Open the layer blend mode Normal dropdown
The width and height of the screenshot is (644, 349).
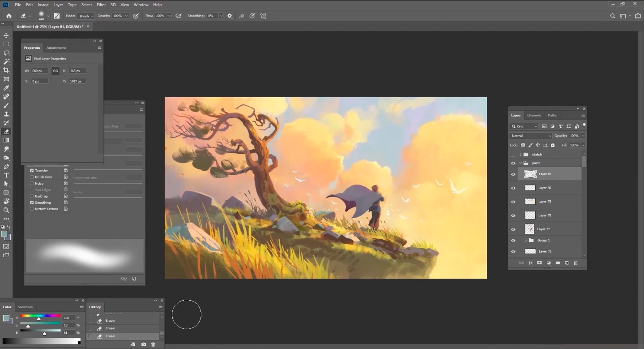531,136
